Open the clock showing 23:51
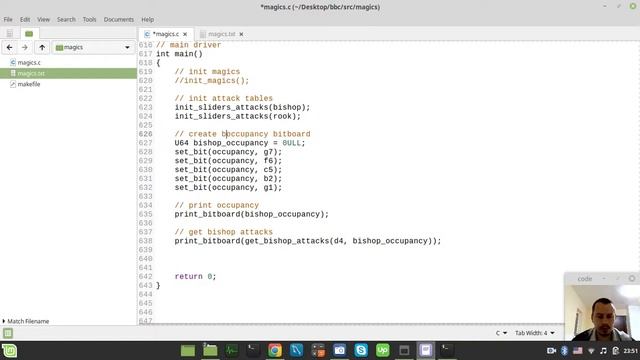640x360 pixels. coord(631,351)
